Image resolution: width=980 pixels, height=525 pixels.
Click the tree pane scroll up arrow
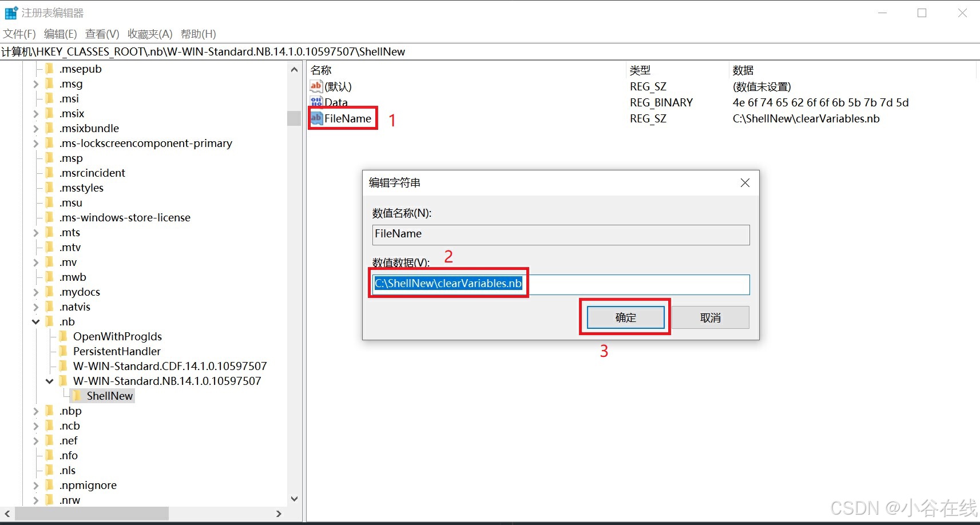(295, 70)
